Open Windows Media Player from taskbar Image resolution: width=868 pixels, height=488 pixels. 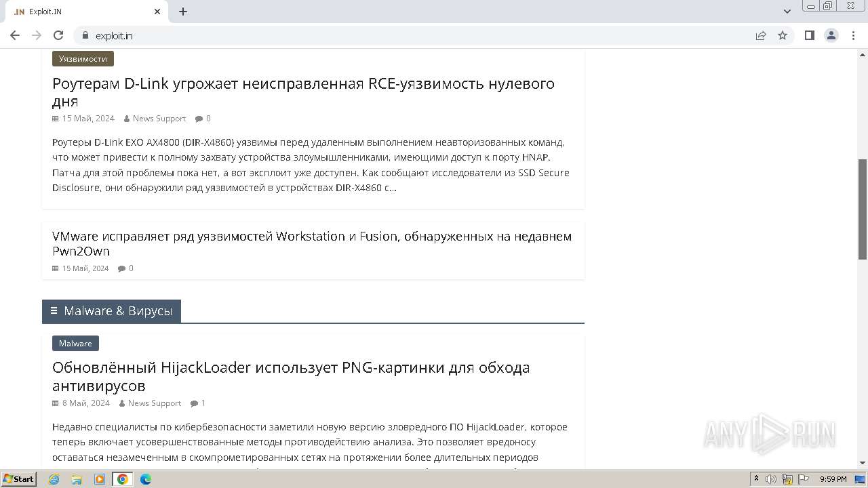pos(100,479)
